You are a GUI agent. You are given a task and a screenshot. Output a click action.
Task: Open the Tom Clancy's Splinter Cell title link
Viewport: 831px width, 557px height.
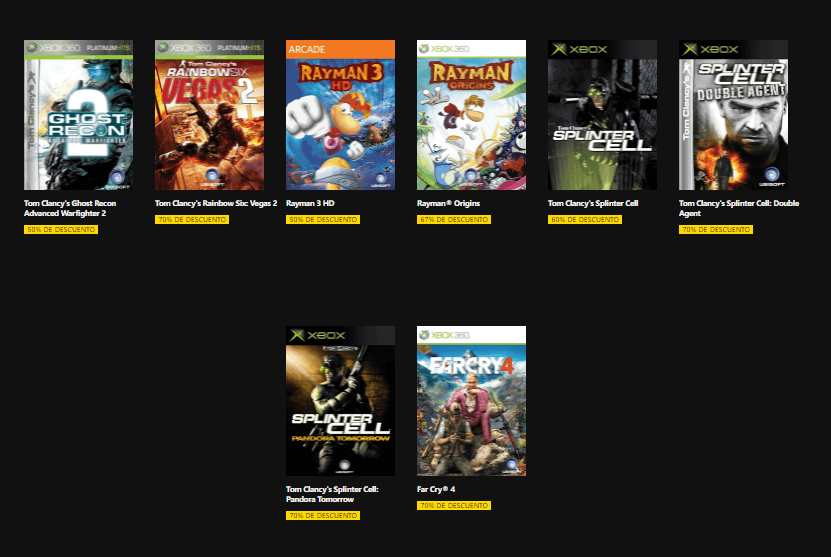click(593, 204)
